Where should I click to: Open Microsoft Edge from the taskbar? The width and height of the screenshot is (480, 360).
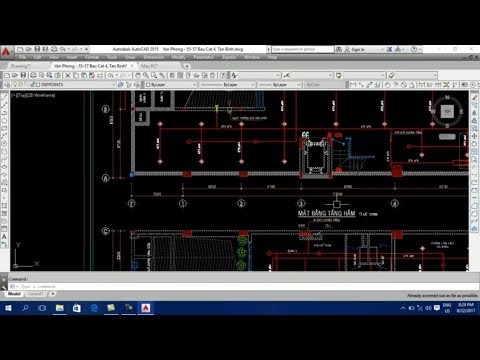coord(94,308)
